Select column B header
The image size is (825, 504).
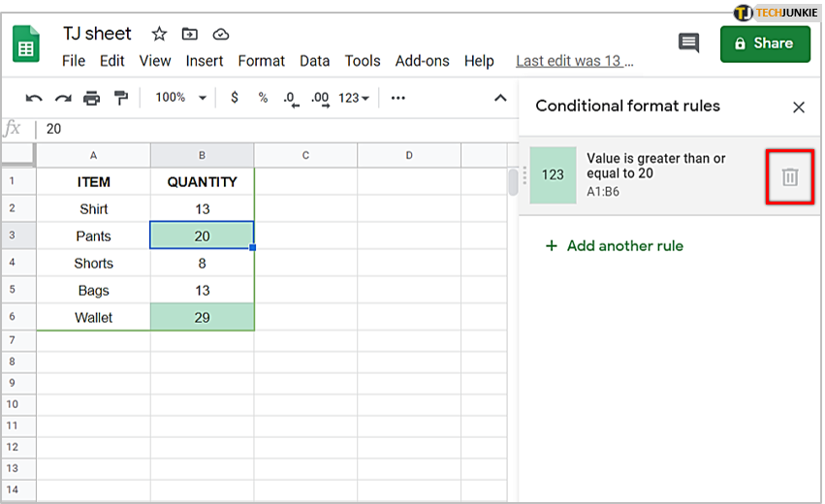pyautogui.click(x=202, y=155)
